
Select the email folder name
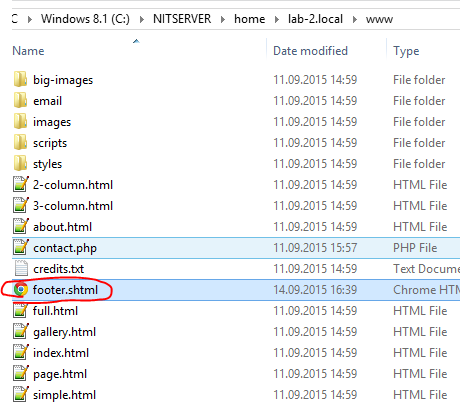[x=47, y=101]
